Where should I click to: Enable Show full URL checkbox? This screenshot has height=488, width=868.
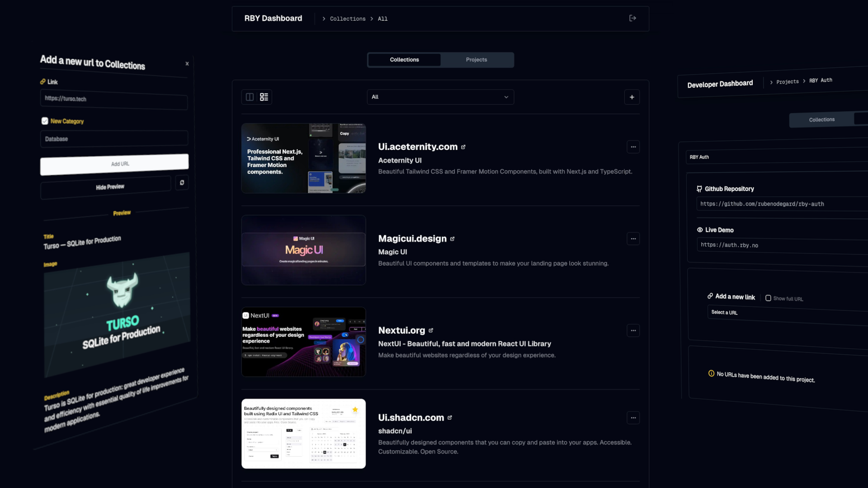point(769,298)
